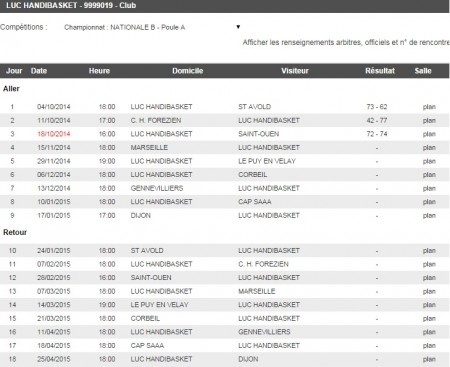Viewport: 450px width, 367px height.
Task: Click the Résultat column header
Action: (380, 71)
